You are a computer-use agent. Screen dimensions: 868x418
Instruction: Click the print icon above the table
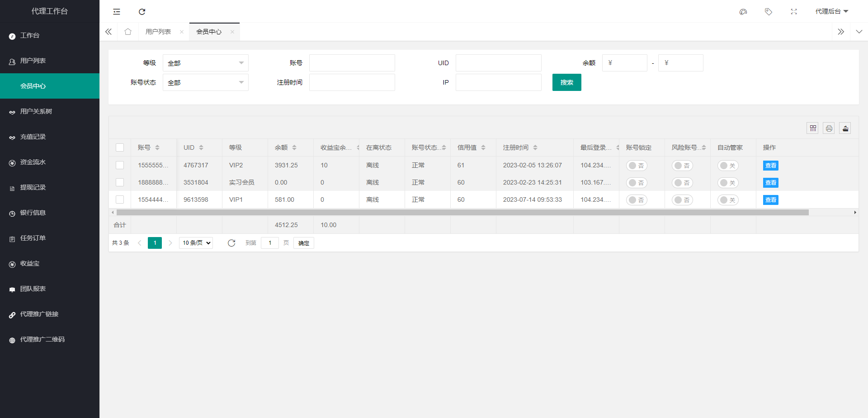coord(829,128)
